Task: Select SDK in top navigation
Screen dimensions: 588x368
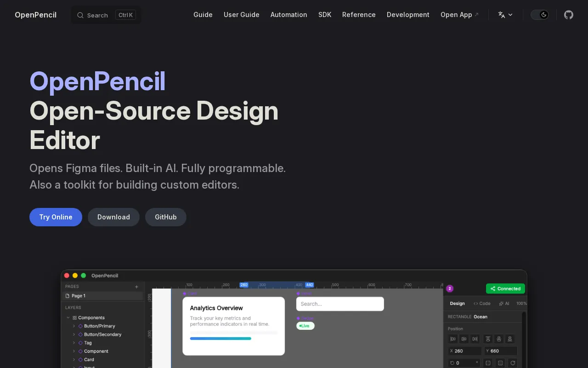Action: click(x=325, y=15)
